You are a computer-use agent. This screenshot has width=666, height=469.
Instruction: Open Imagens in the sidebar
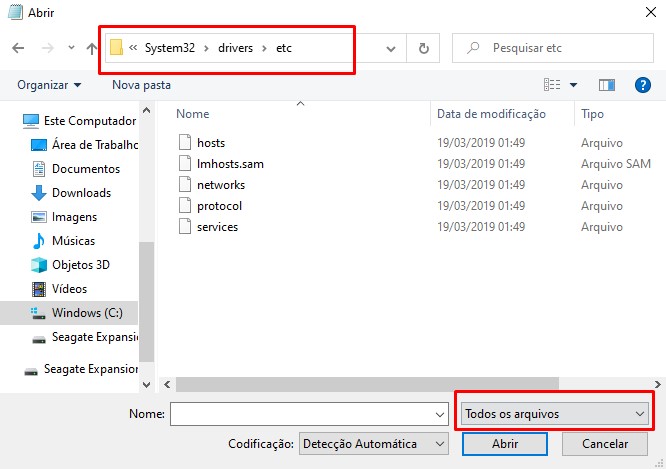tap(74, 217)
